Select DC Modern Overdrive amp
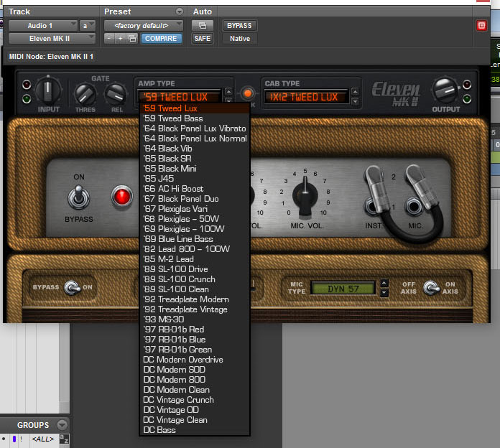 195,360
